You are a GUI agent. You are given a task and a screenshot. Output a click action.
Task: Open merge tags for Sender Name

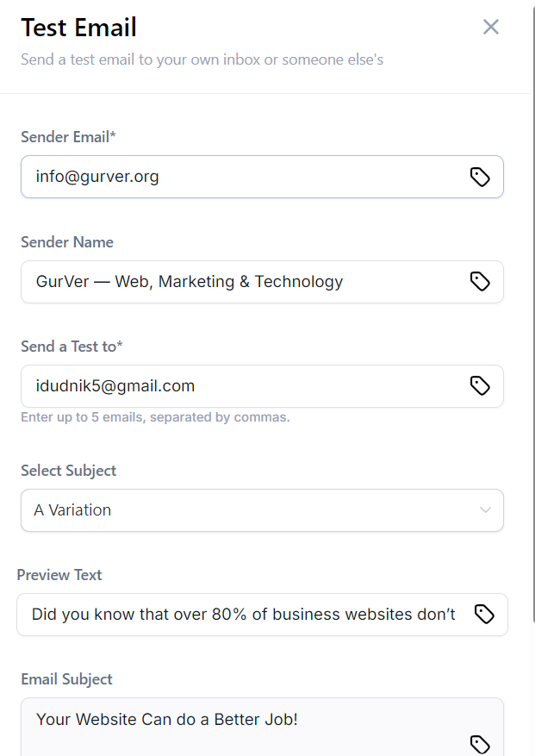480,281
